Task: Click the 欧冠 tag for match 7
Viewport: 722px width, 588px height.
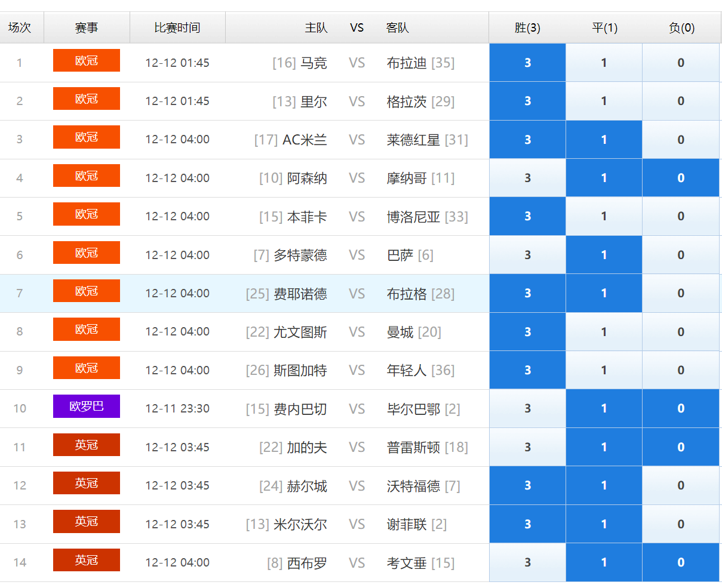Action: (x=87, y=291)
